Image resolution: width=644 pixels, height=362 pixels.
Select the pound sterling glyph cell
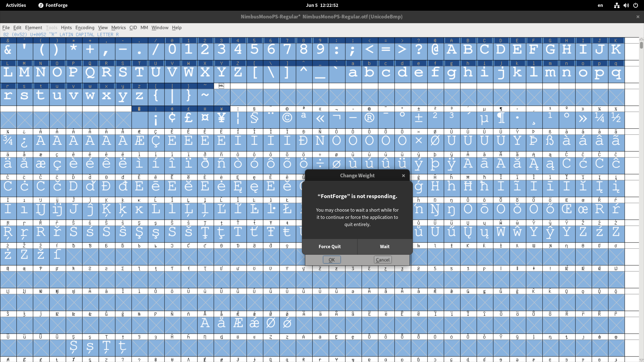189,117
